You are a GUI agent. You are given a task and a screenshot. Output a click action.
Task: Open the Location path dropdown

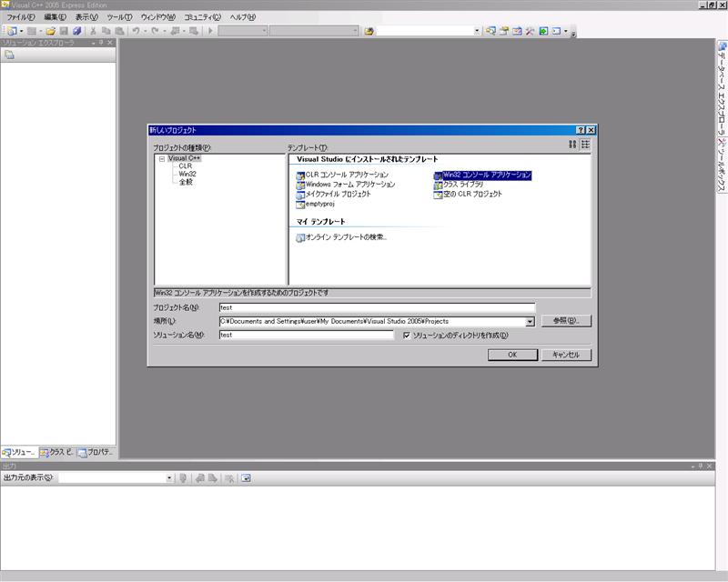click(x=530, y=321)
